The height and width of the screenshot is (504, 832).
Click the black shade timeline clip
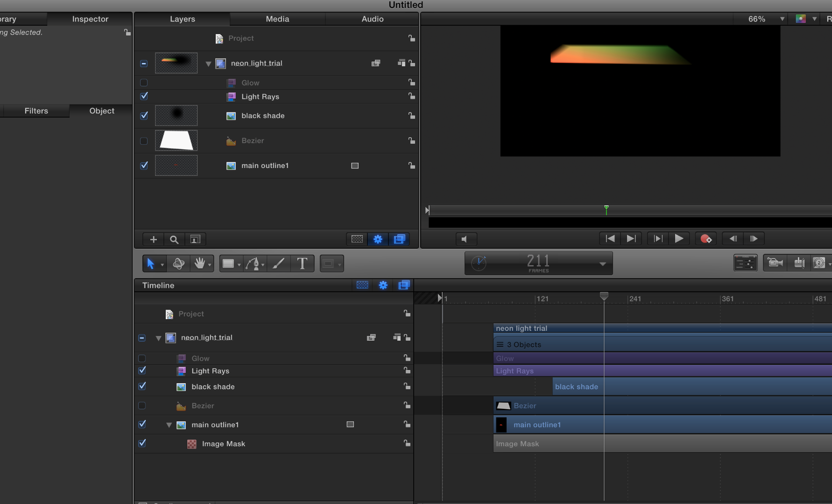pyautogui.click(x=577, y=387)
